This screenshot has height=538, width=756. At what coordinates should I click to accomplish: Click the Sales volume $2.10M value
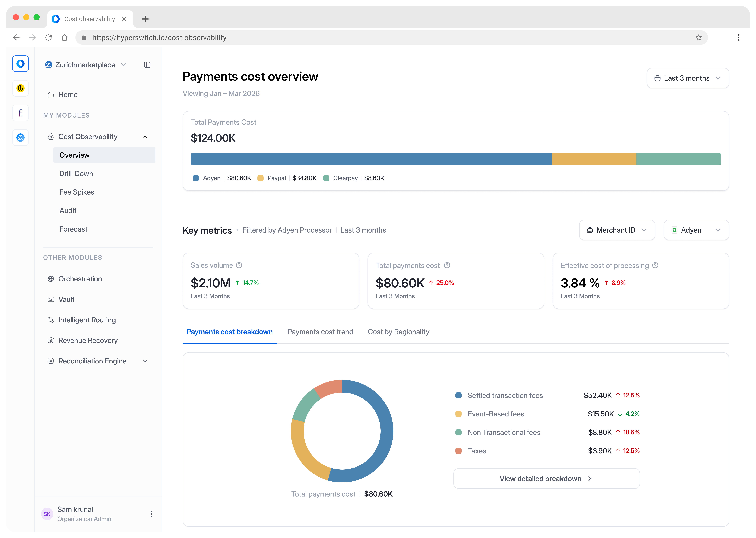pyautogui.click(x=211, y=283)
